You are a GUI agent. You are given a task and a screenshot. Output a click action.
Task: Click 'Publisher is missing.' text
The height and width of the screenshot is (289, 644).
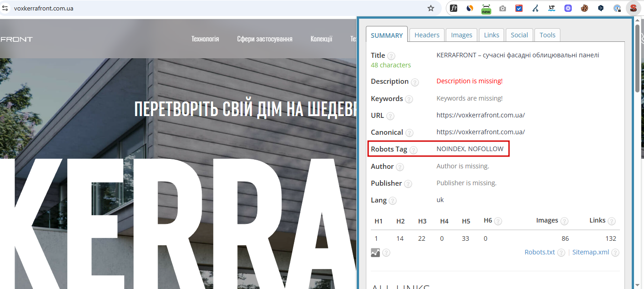[x=466, y=183]
